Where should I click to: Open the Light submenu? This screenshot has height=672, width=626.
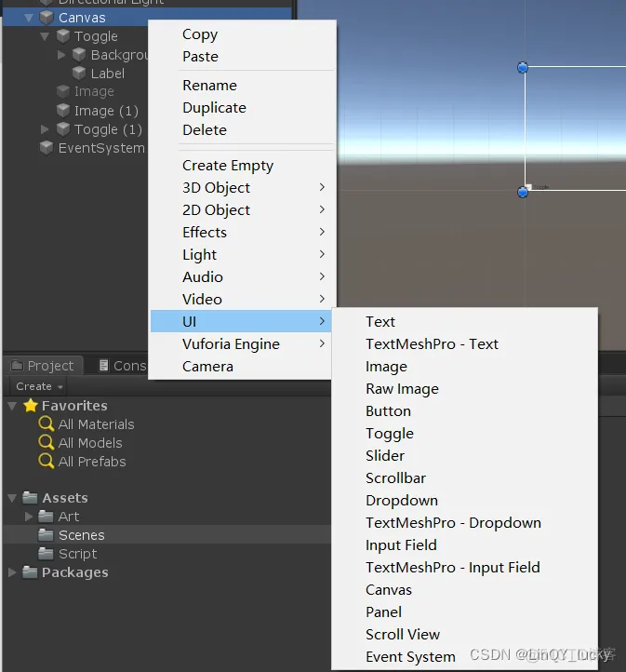click(242, 255)
